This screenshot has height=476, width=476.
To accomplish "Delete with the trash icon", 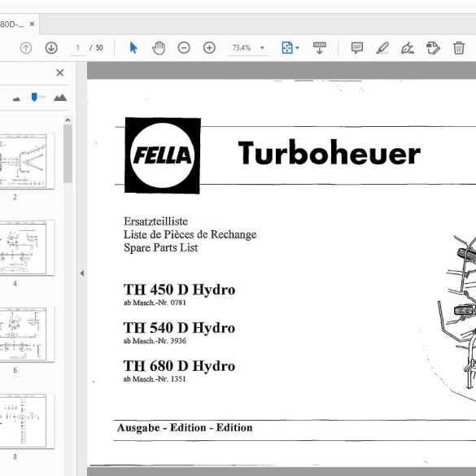I will coord(459,48).
